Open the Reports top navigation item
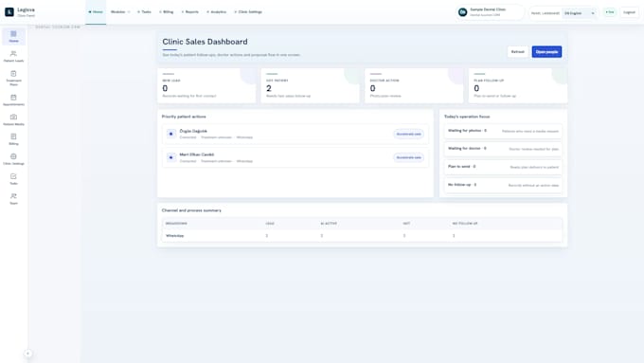The height and width of the screenshot is (363, 644). [x=190, y=12]
